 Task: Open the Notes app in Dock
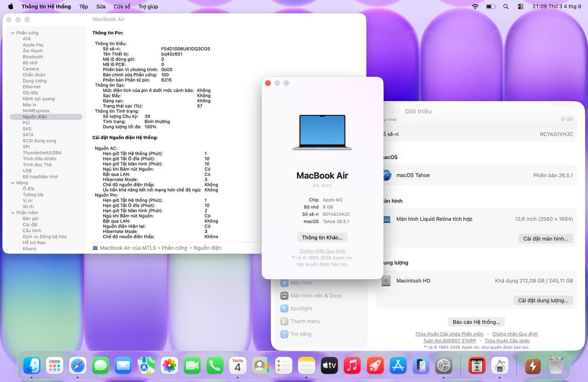click(306, 365)
